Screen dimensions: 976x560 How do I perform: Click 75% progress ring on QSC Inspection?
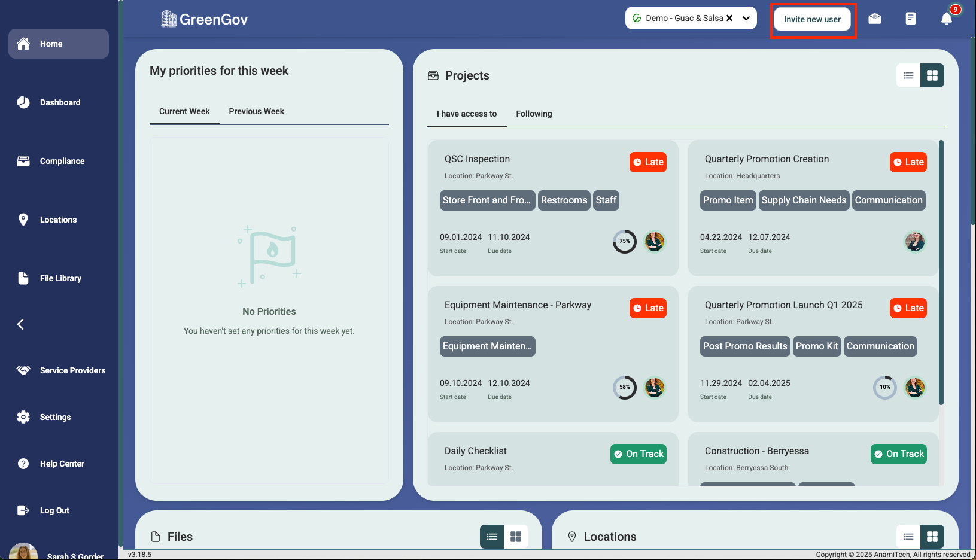(625, 242)
